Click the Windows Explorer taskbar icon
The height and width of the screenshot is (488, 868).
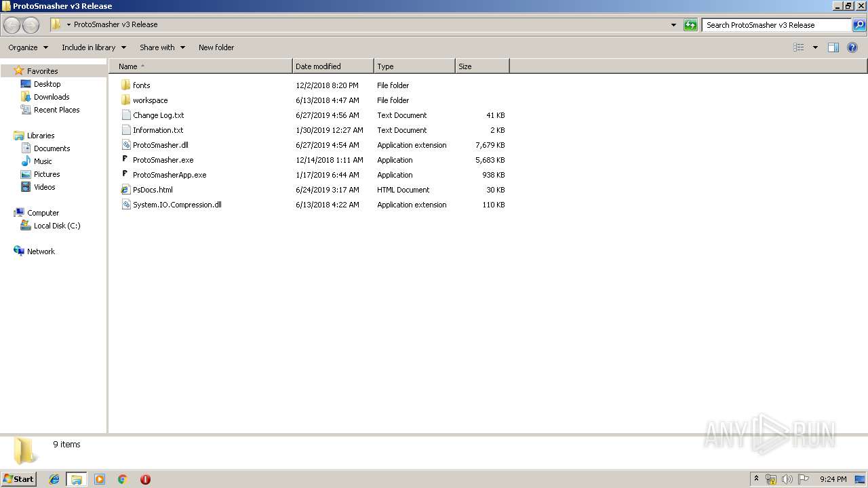click(x=77, y=479)
